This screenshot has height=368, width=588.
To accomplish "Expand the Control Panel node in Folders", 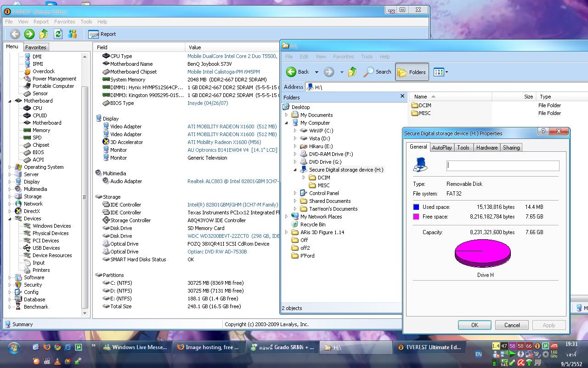I will (x=295, y=193).
